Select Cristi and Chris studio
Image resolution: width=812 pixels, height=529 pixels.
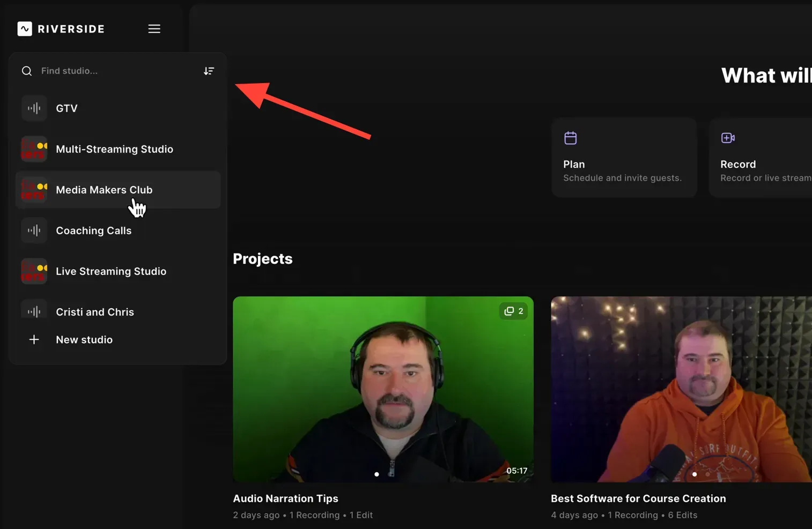point(118,311)
